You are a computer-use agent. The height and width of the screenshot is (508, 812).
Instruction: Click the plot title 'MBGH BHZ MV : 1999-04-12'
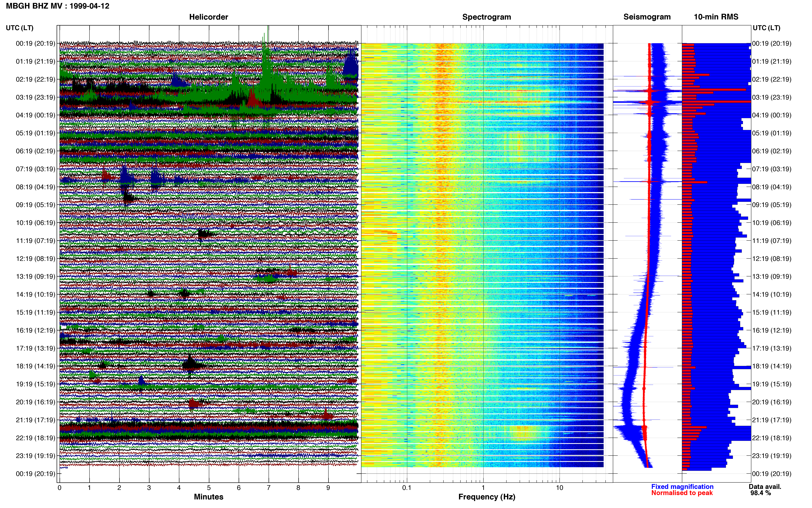point(57,6)
